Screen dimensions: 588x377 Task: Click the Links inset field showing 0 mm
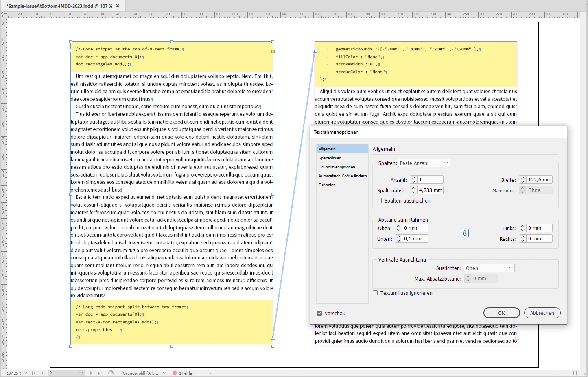540,228
